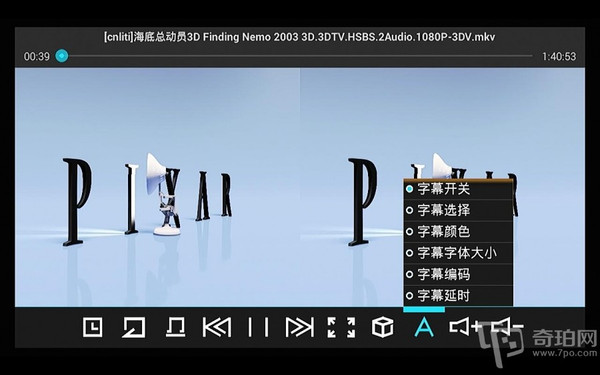The height and width of the screenshot is (375, 600).
Task: Increase volume with speaker plus icon
Action: click(465, 326)
